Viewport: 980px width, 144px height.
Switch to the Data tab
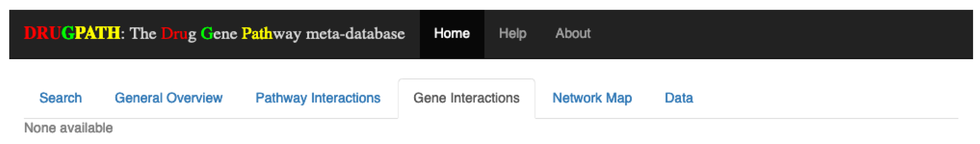tap(679, 98)
